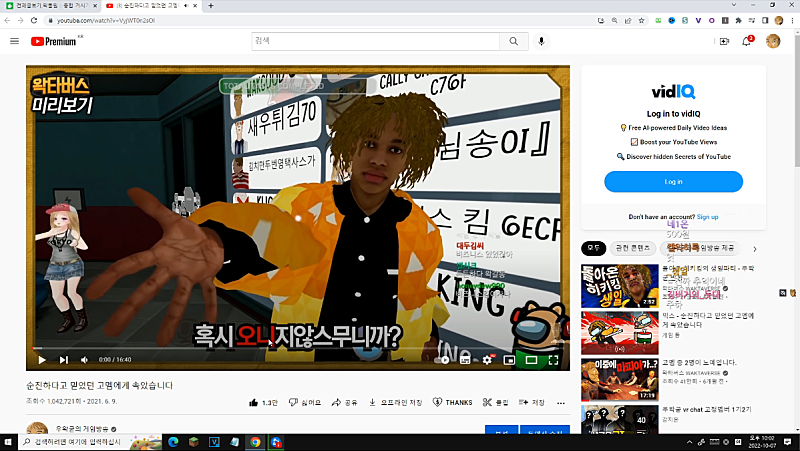Open the notifications bell
The width and height of the screenshot is (800, 451).
point(746,41)
